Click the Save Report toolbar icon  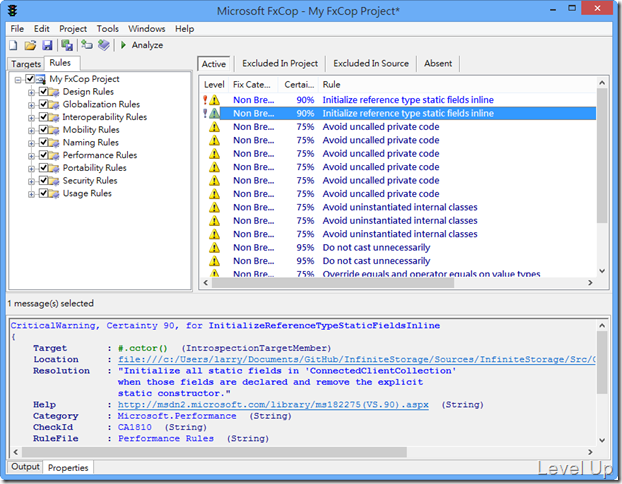click(67, 45)
